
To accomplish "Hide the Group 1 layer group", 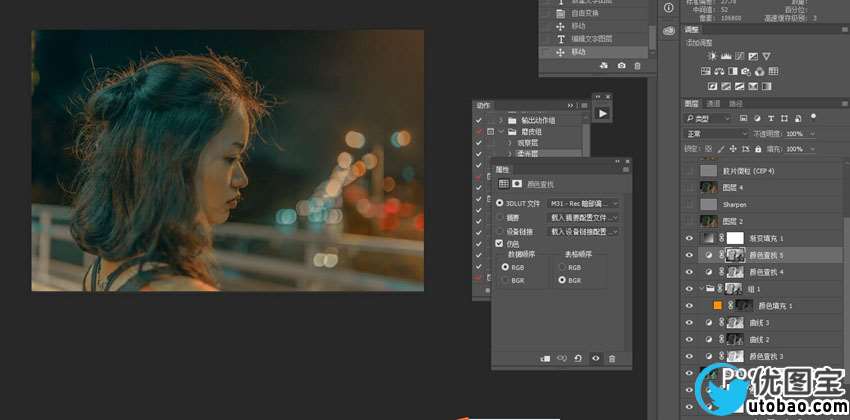I will tap(689, 289).
